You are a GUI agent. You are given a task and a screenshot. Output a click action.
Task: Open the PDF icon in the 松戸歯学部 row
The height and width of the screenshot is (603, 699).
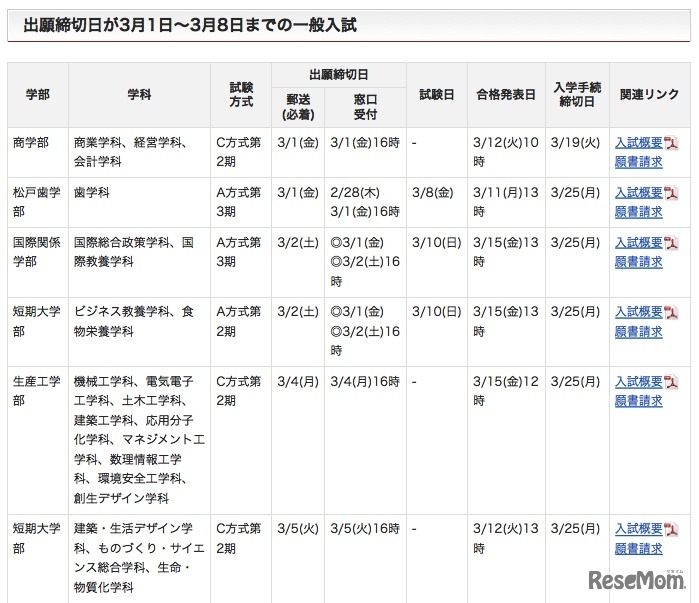pos(671,193)
